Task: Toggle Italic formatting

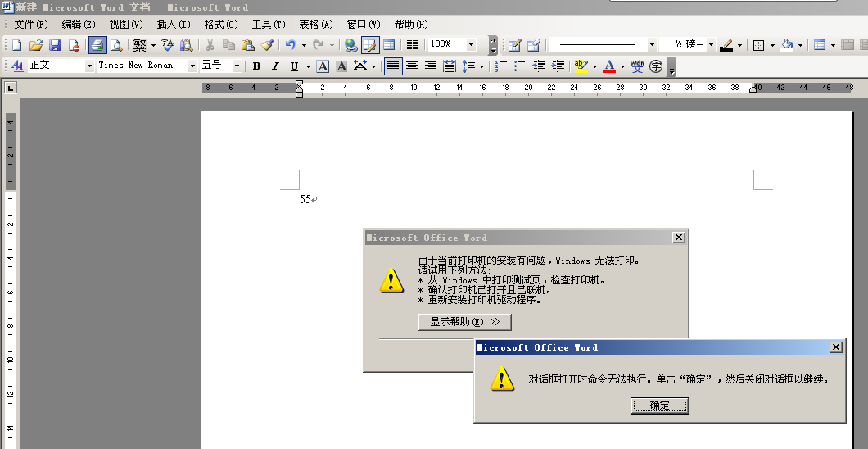Action: (x=275, y=66)
